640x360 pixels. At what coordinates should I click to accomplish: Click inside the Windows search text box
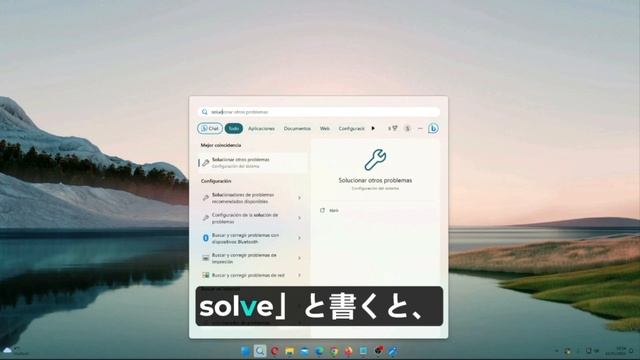[318, 112]
